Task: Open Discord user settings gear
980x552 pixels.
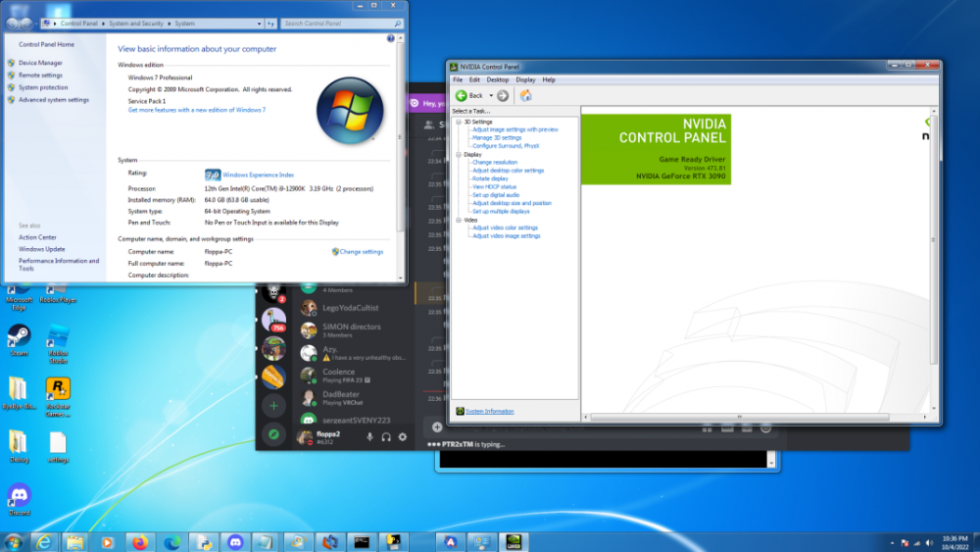Action: point(402,436)
